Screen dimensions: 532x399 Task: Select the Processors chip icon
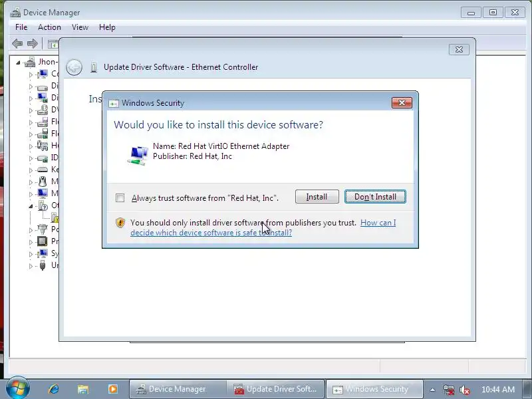coord(43,241)
